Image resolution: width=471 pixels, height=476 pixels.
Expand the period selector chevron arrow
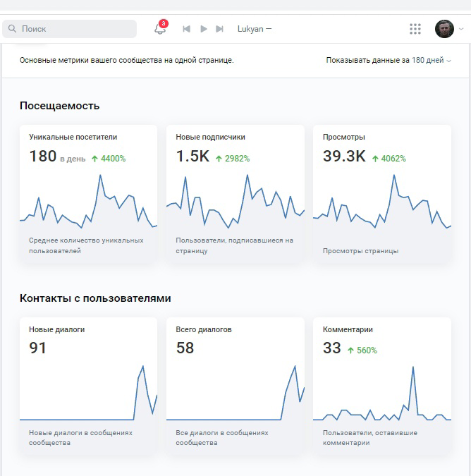pyautogui.click(x=449, y=61)
